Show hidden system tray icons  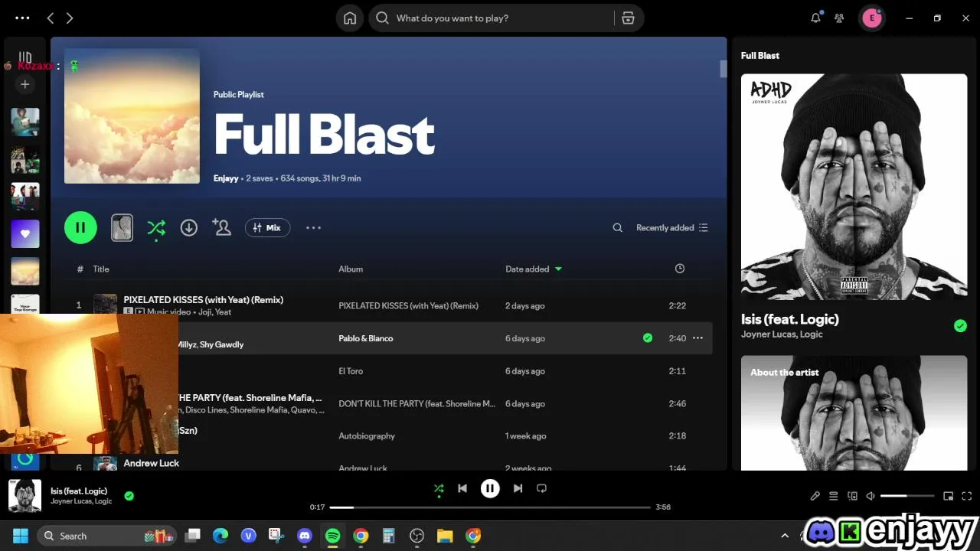(x=784, y=536)
